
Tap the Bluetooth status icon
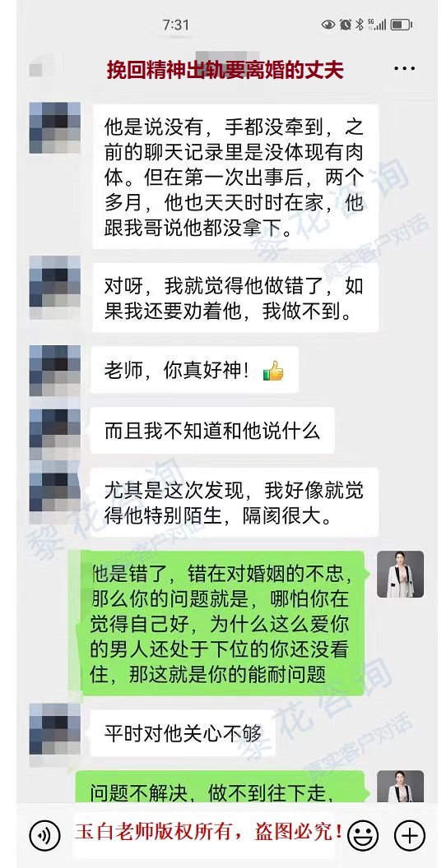359,25
